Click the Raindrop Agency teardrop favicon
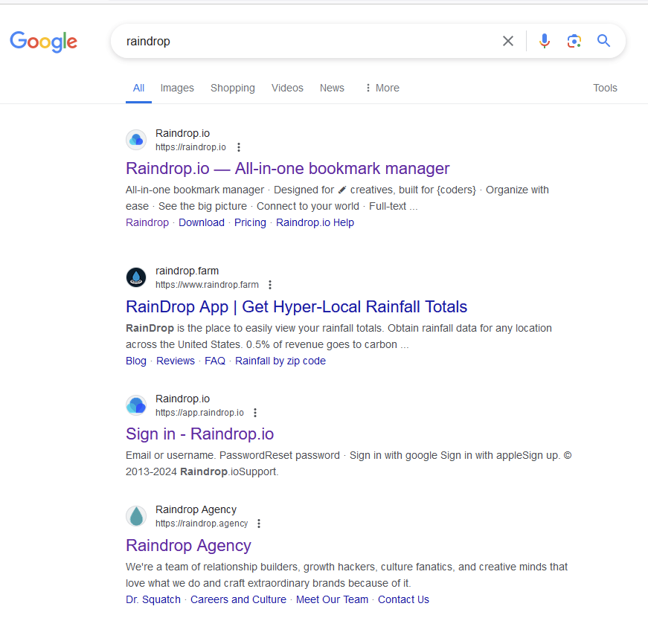This screenshot has height=644, width=648. coord(136,516)
